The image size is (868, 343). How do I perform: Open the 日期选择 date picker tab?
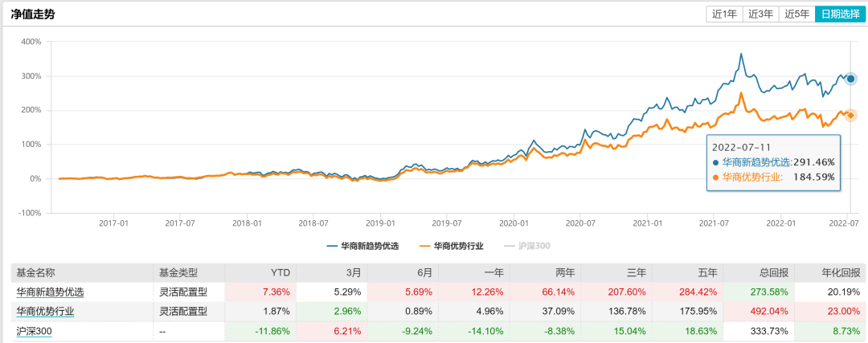point(840,14)
